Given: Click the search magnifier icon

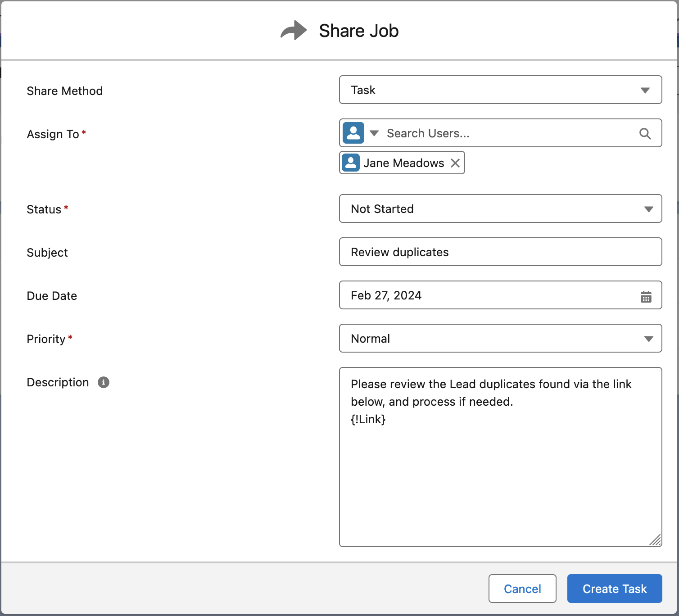Looking at the screenshot, I should (645, 133).
